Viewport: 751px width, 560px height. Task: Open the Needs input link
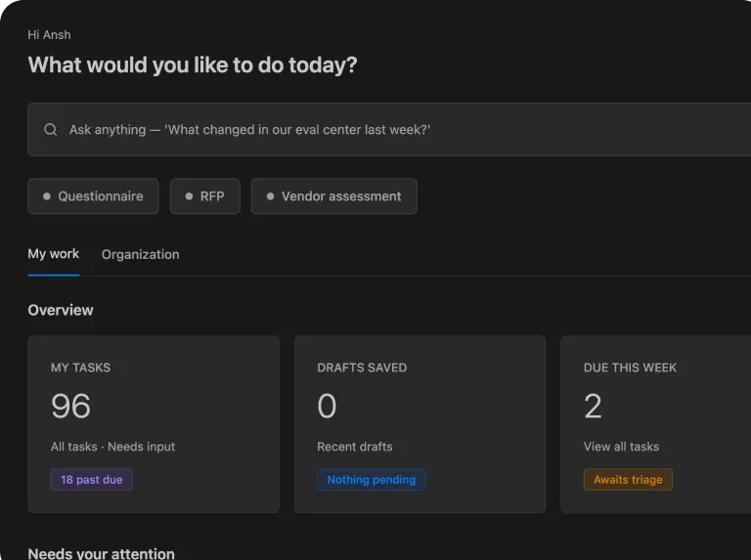[141, 447]
